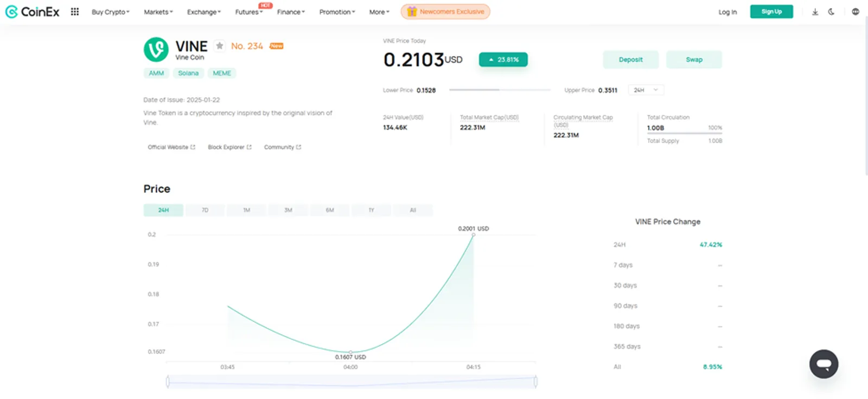Click the right handle of chart range slider

point(535,382)
